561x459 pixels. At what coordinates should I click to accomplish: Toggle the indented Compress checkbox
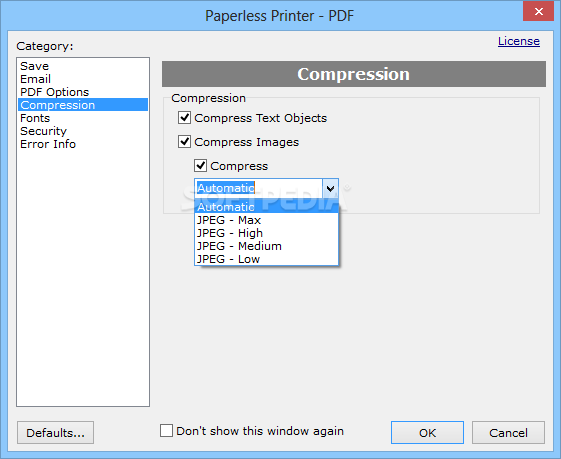pos(200,166)
